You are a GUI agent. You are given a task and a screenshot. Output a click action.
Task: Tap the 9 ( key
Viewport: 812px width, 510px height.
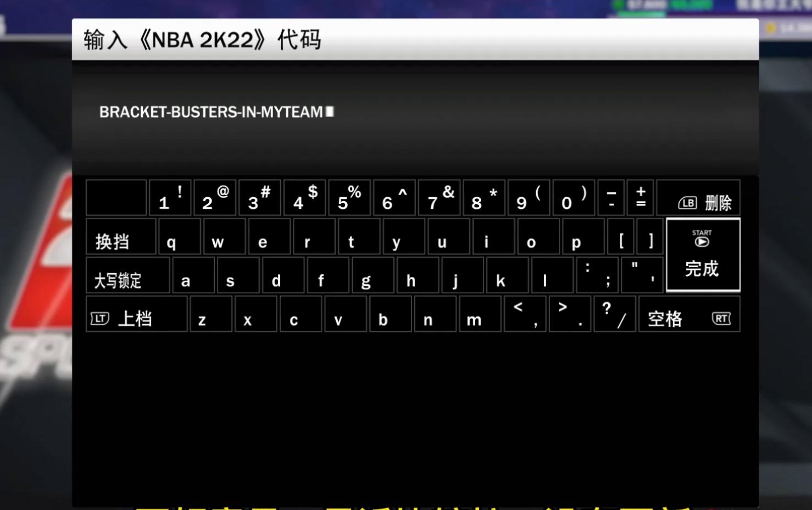(x=529, y=198)
